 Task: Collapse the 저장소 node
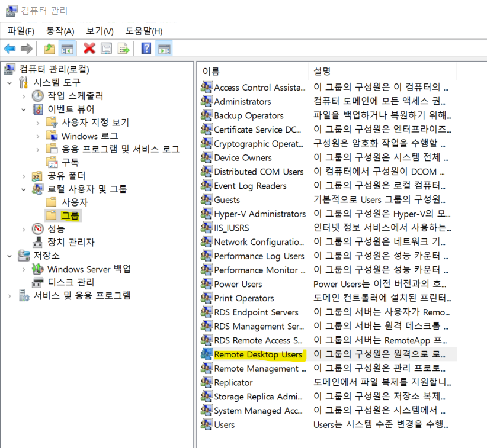click(x=9, y=256)
